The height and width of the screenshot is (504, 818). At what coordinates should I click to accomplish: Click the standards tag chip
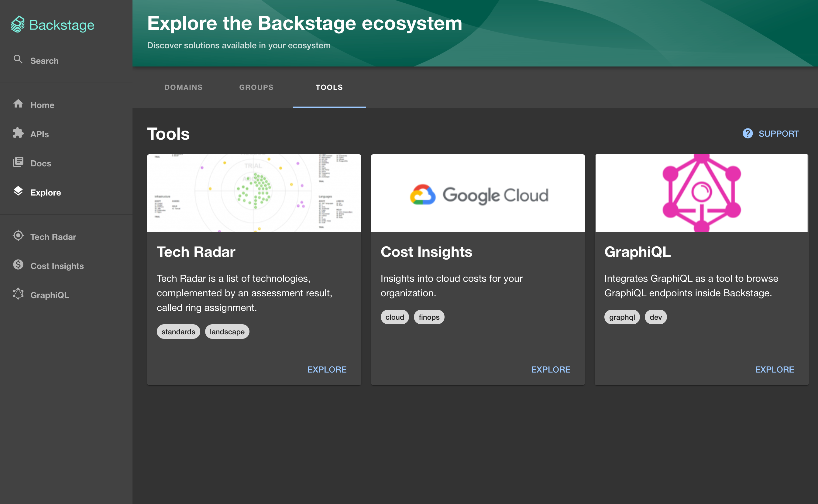coord(178,332)
